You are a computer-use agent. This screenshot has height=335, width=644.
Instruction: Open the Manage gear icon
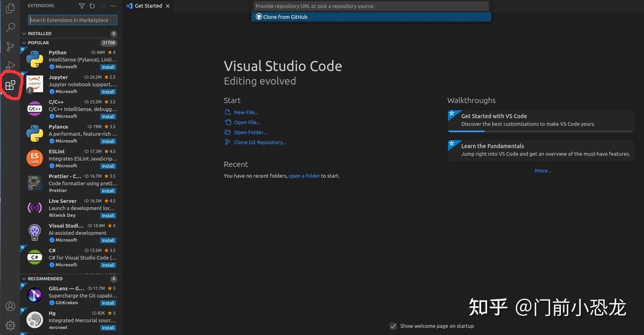coord(10,325)
